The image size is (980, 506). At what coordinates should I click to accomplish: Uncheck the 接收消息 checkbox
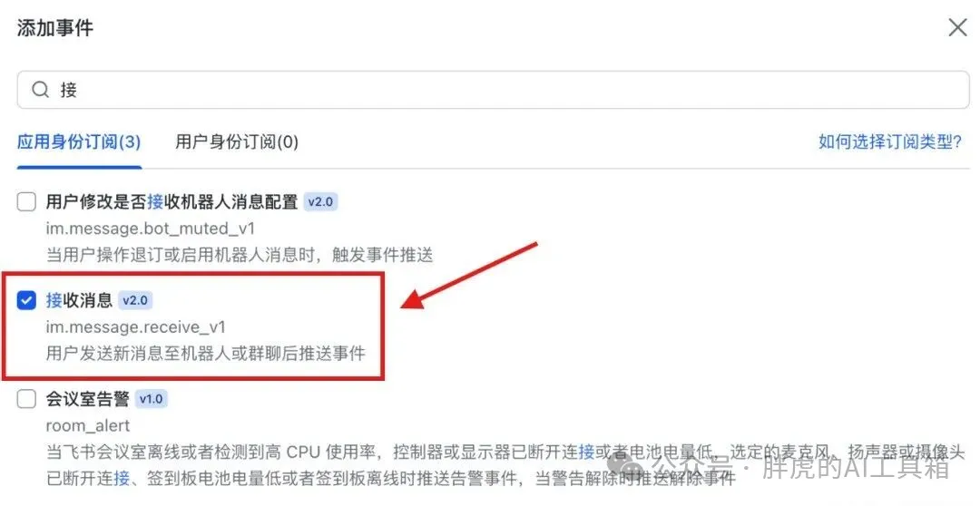(26, 300)
